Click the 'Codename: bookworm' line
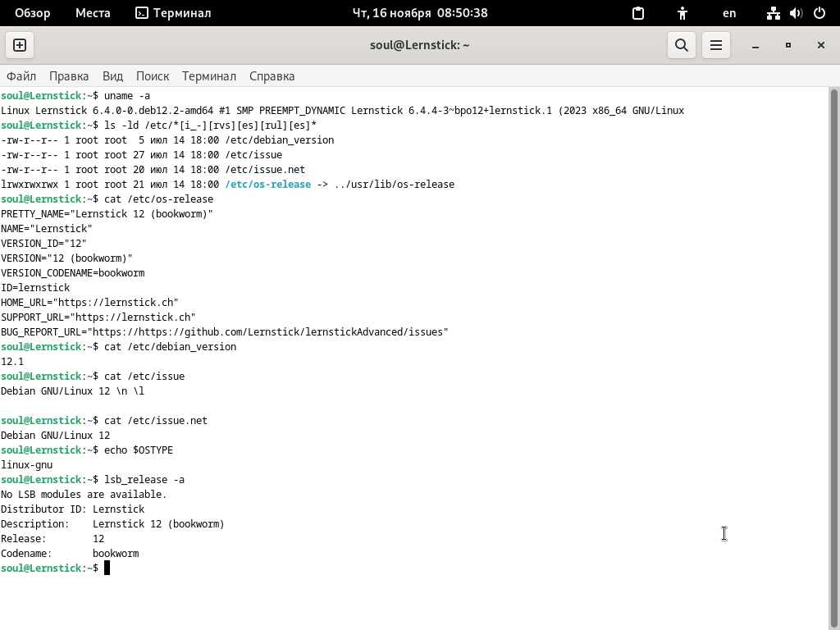The image size is (840, 630). click(70, 554)
